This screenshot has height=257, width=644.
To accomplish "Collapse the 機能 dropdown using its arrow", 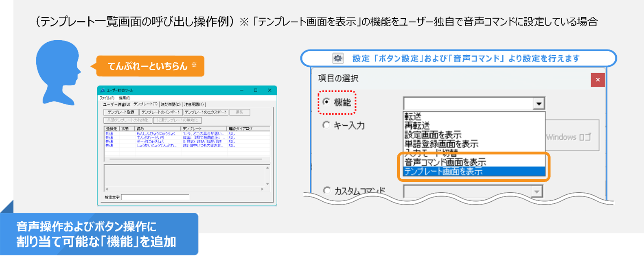I will pos(539,104).
